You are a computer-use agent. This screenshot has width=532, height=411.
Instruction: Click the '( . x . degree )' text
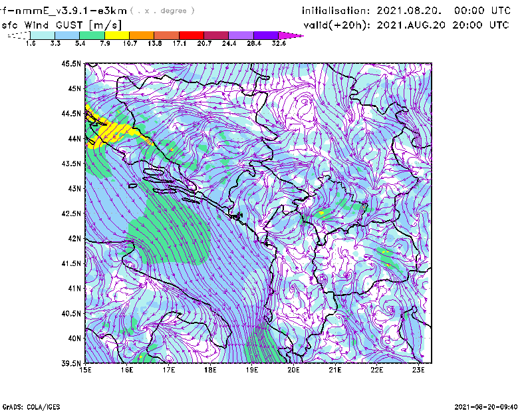pyautogui.click(x=162, y=11)
